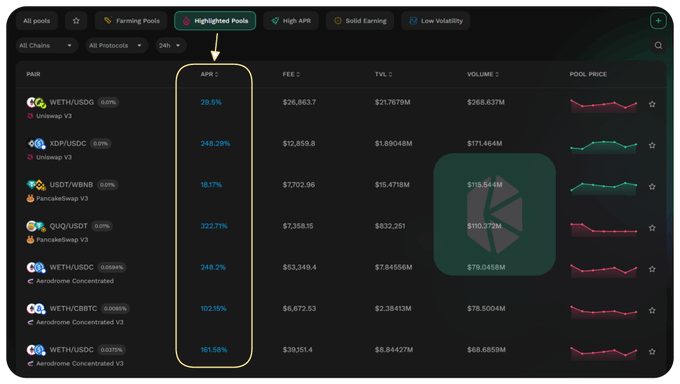This screenshot has height=384, width=680.
Task: Favorite the WETH/USDG pool star
Action: pos(652,104)
